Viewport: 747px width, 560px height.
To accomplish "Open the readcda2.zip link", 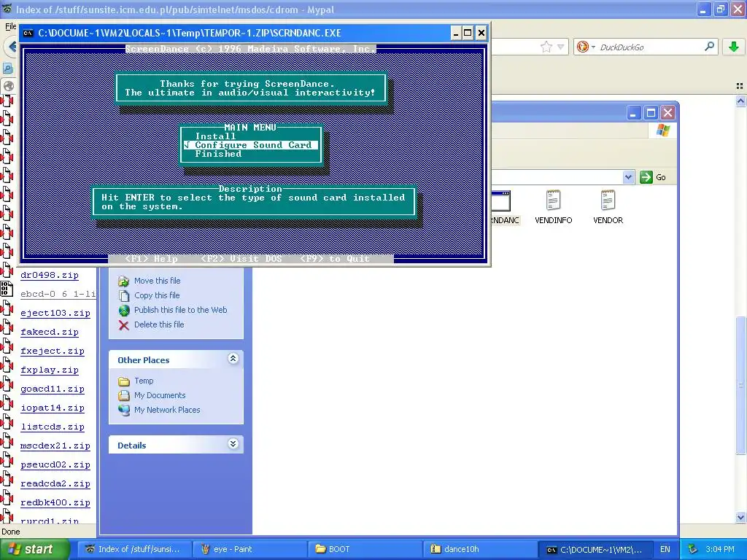I will (55, 484).
